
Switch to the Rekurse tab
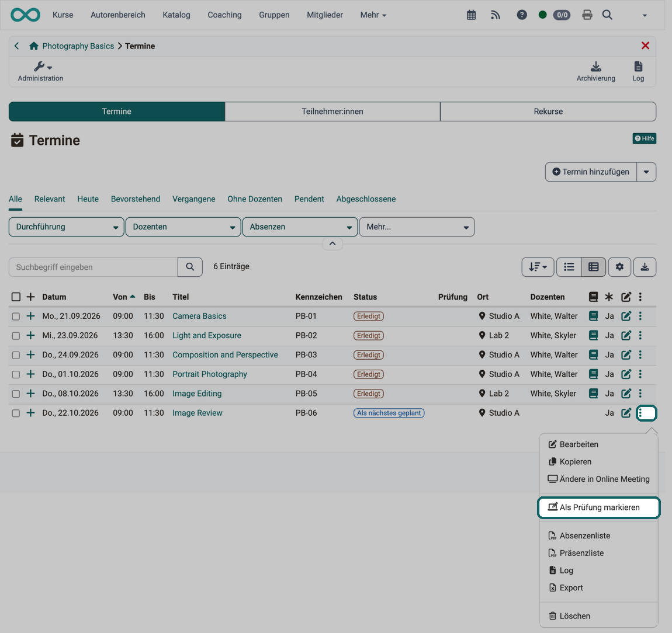(548, 112)
